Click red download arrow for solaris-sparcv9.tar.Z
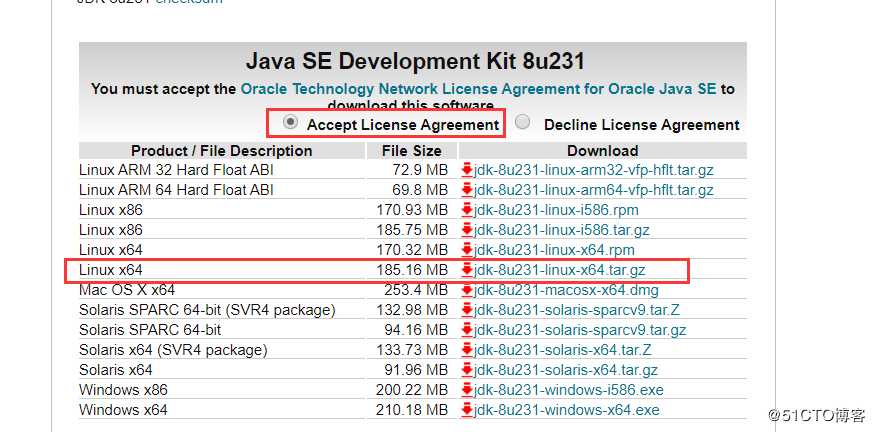 pos(467,310)
